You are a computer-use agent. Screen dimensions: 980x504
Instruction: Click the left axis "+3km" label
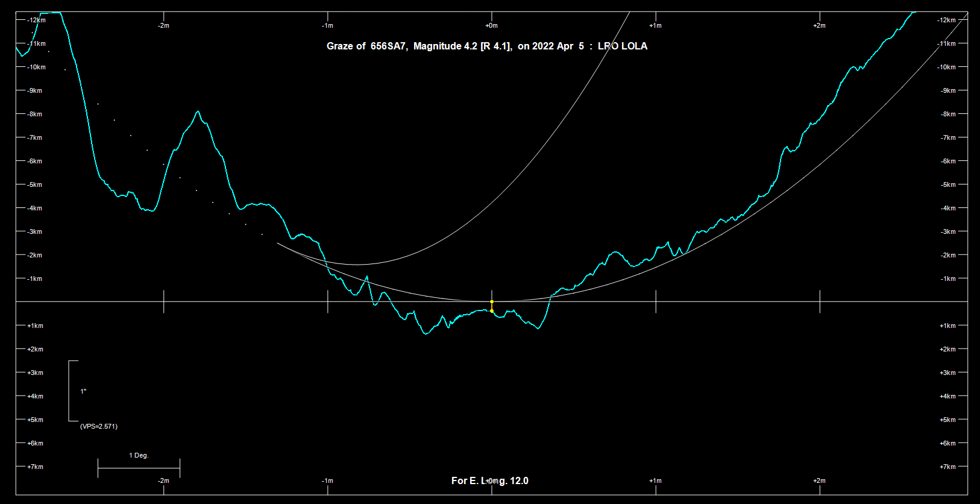click(35, 373)
